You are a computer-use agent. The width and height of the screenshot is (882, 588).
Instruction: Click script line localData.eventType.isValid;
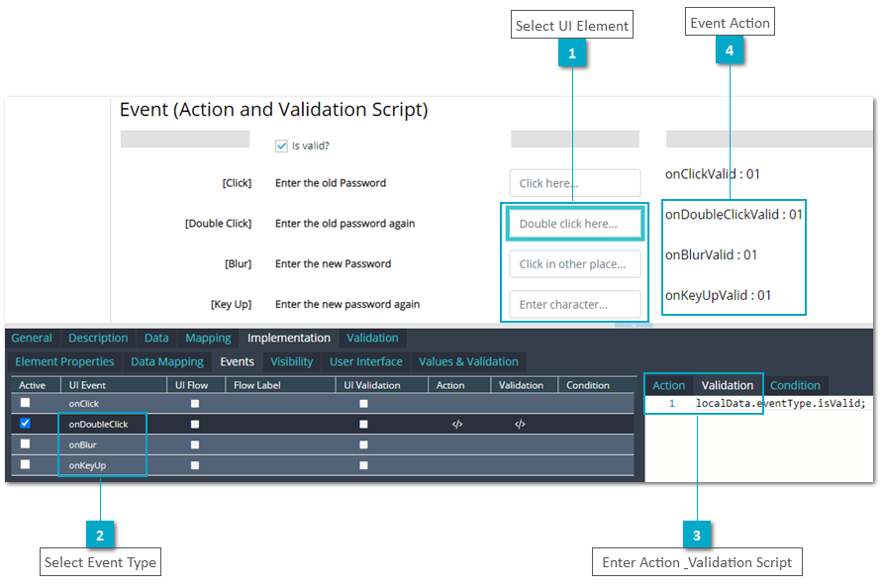(x=780, y=403)
